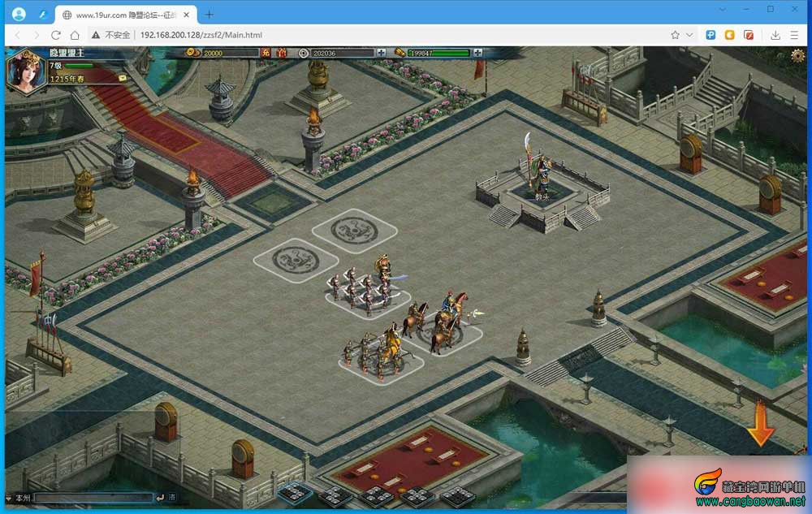Screen dimensions: 812x514
Task: Expand the bookmark dropdown arrow
Action: [689, 35]
